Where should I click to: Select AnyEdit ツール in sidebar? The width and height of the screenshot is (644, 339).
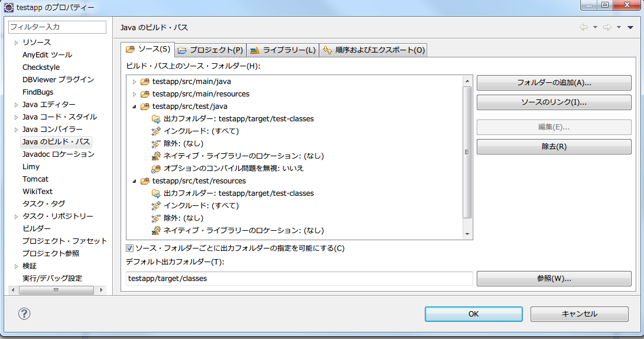[47, 54]
